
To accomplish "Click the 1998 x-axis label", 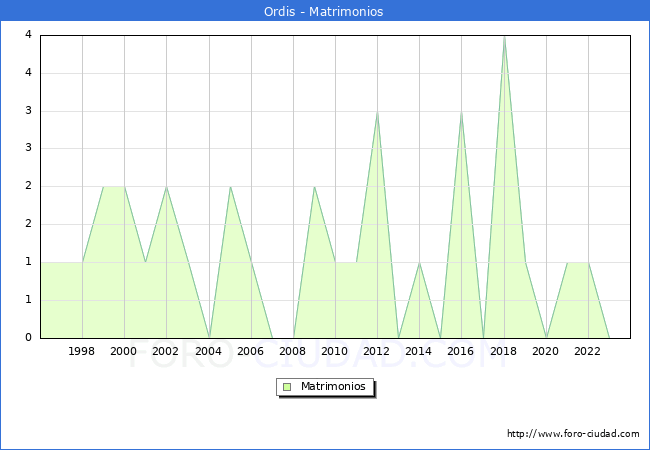I will pos(81,351).
